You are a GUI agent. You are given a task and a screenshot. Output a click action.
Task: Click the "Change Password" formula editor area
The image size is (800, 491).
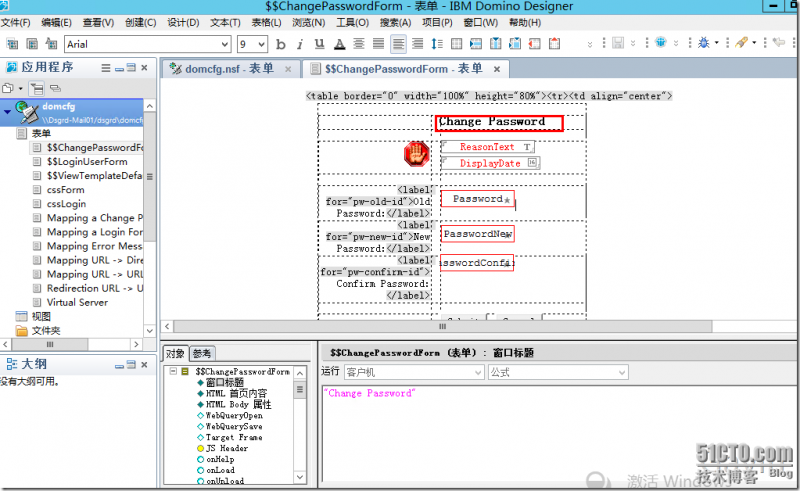pos(559,434)
